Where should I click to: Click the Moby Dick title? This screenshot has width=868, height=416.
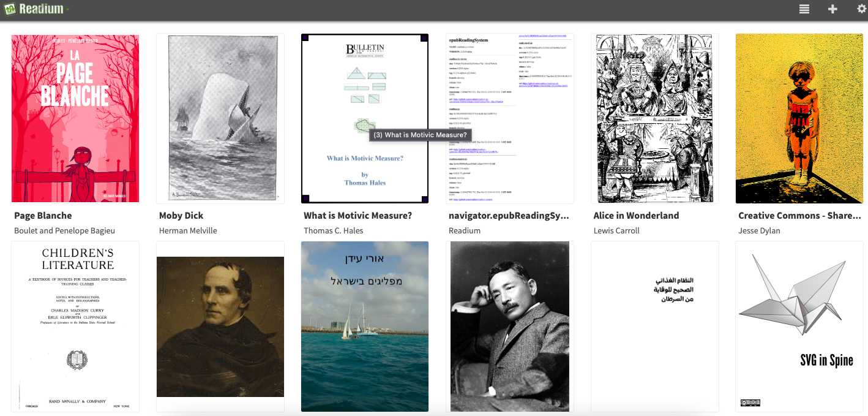tap(181, 216)
